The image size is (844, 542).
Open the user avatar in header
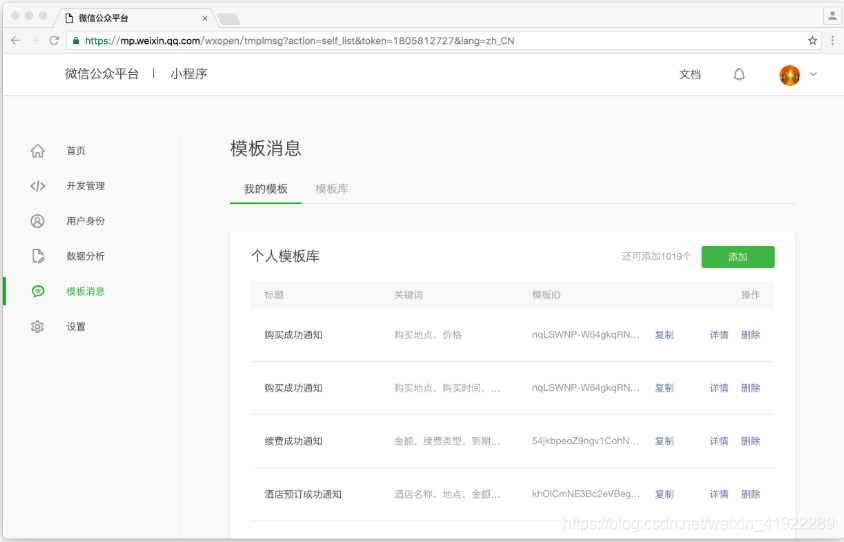tap(790, 75)
